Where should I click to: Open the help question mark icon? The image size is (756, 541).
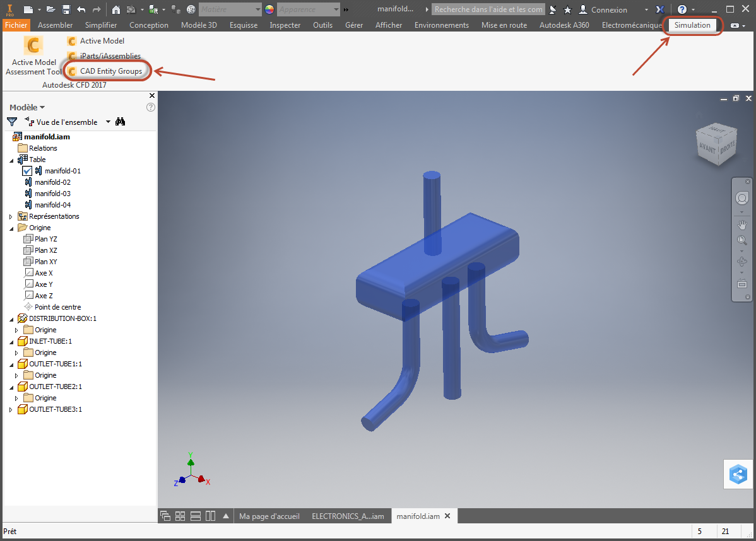click(682, 9)
